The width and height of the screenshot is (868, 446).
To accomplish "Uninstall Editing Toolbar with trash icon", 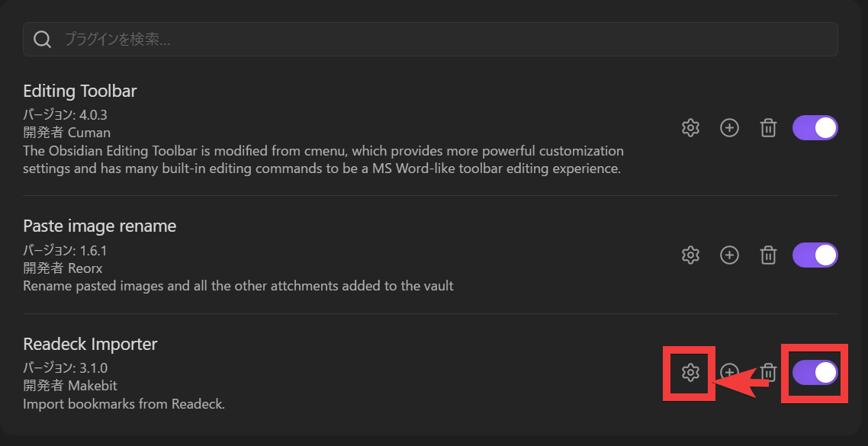I will click(769, 128).
